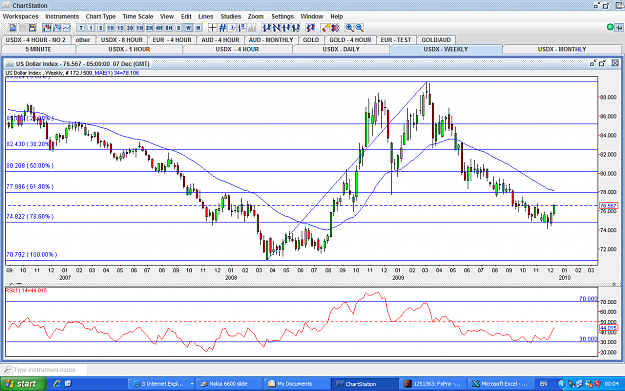Zoom in with the magnifier plus icon

click(349, 28)
